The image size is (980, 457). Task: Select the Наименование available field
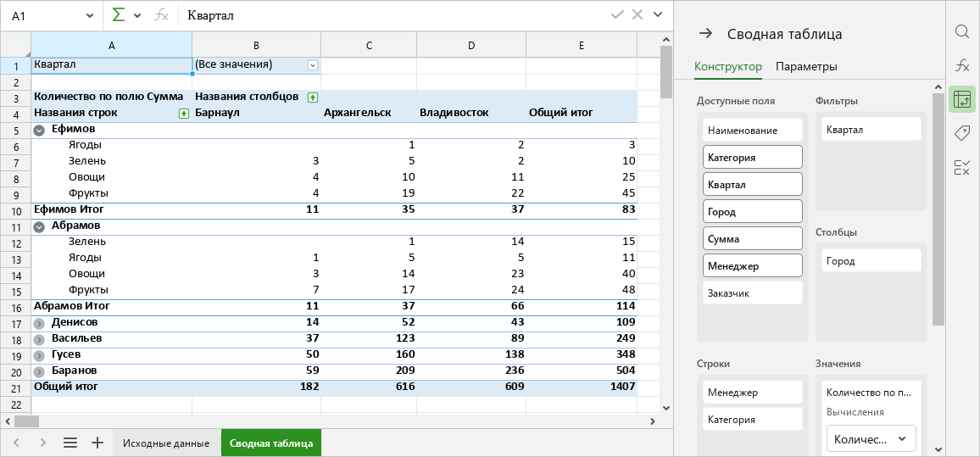tap(753, 130)
